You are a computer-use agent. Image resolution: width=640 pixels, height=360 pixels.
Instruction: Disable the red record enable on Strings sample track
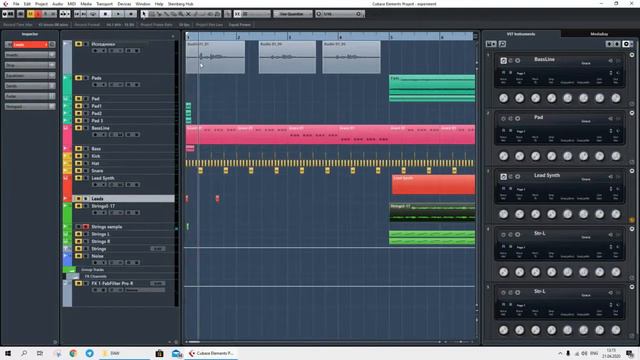click(86, 227)
